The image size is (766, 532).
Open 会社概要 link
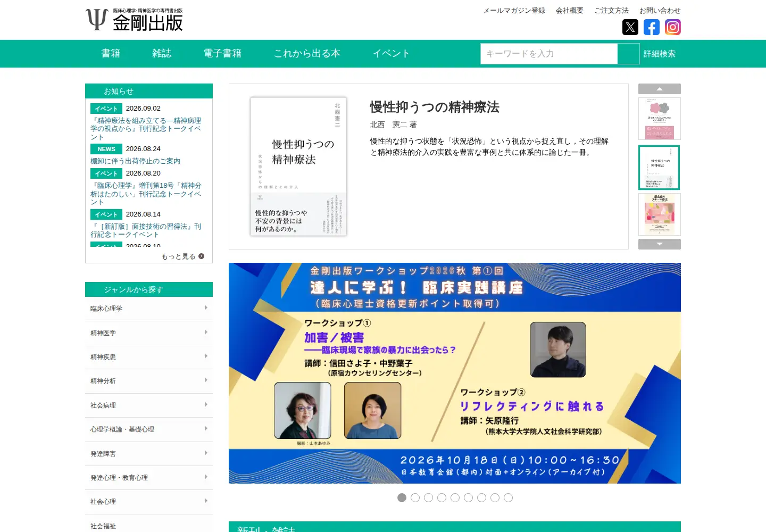point(570,11)
